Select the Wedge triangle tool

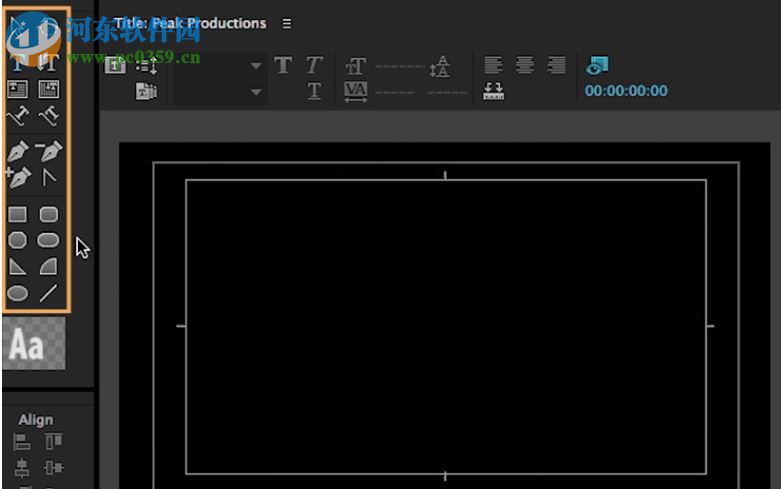coord(18,266)
